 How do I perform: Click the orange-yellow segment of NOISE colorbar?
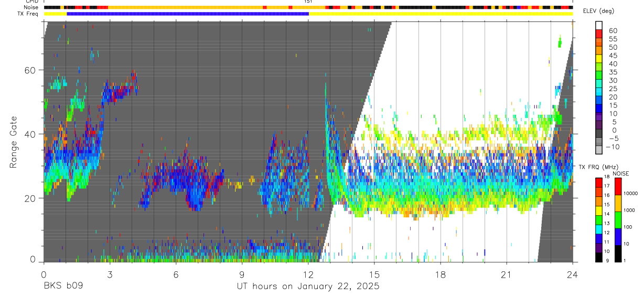click(618, 203)
